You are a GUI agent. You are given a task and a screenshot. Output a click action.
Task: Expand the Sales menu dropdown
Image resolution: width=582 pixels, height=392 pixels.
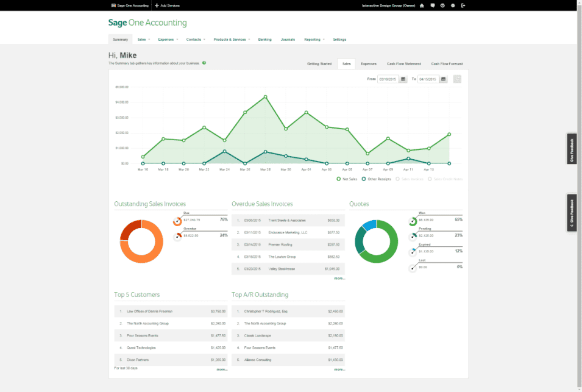[x=143, y=40]
